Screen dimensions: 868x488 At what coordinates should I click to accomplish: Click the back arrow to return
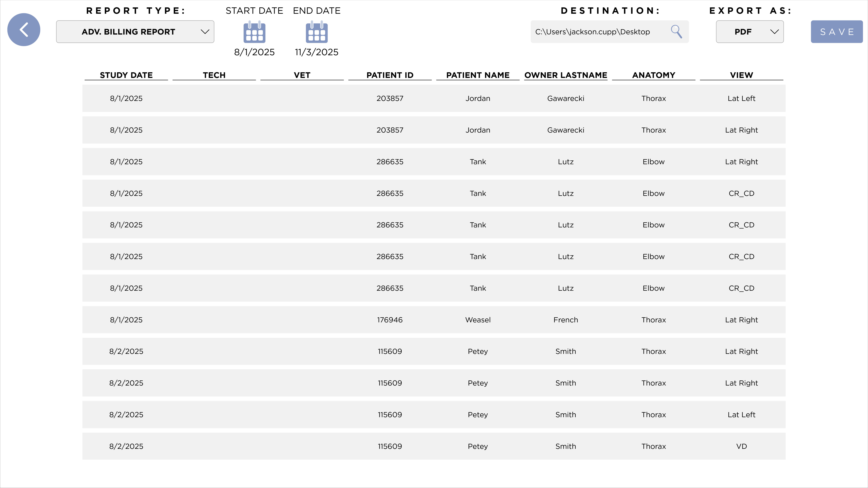pyautogui.click(x=24, y=30)
